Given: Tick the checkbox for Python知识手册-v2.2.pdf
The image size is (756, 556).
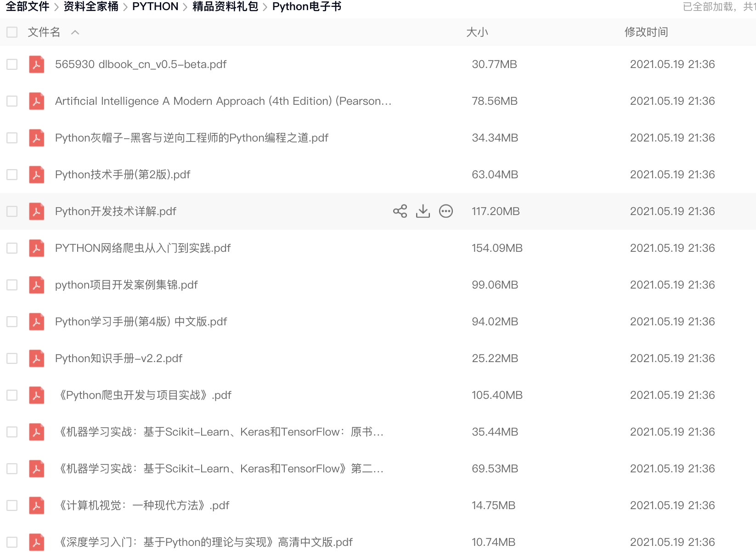Looking at the screenshot, I should [x=12, y=358].
